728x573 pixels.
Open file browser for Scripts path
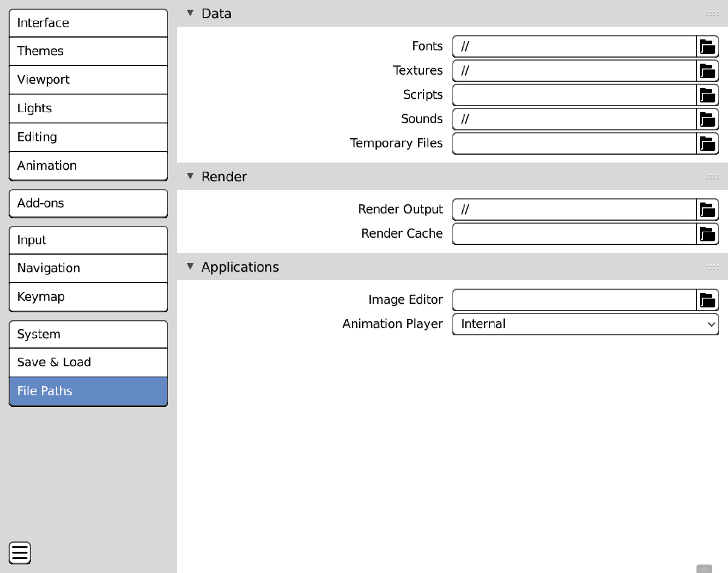pos(707,95)
